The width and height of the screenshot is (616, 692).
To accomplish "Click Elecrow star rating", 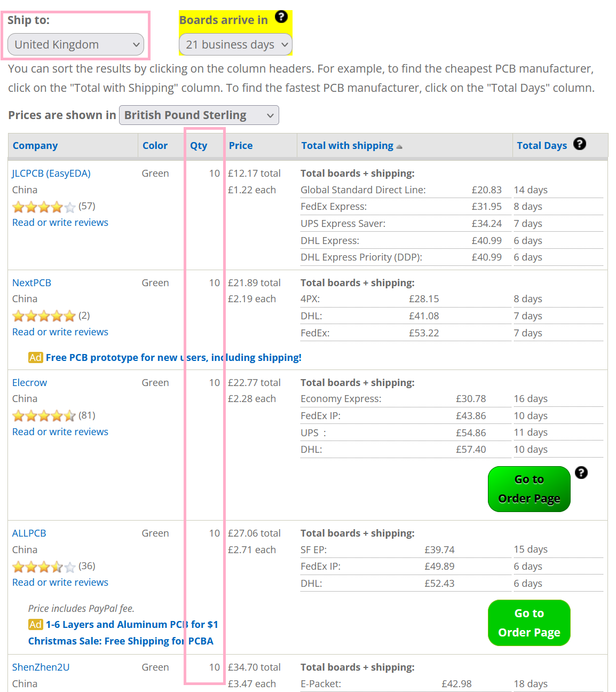I will (44, 416).
